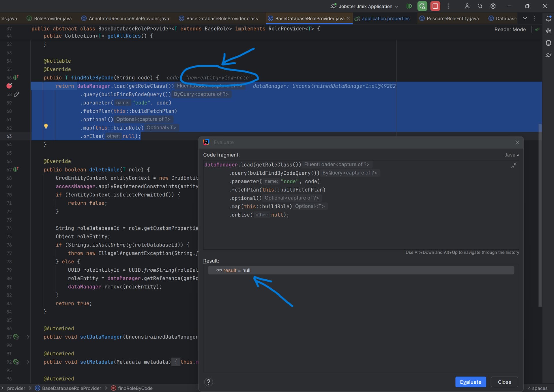Screen dimensions: 554x392
Task: Switch to RoleProvider.java tab
Action: [49, 18]
